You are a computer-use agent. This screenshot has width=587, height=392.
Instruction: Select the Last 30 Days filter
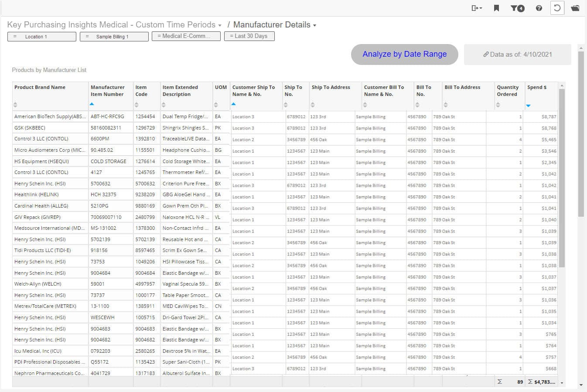pos(249,36)
